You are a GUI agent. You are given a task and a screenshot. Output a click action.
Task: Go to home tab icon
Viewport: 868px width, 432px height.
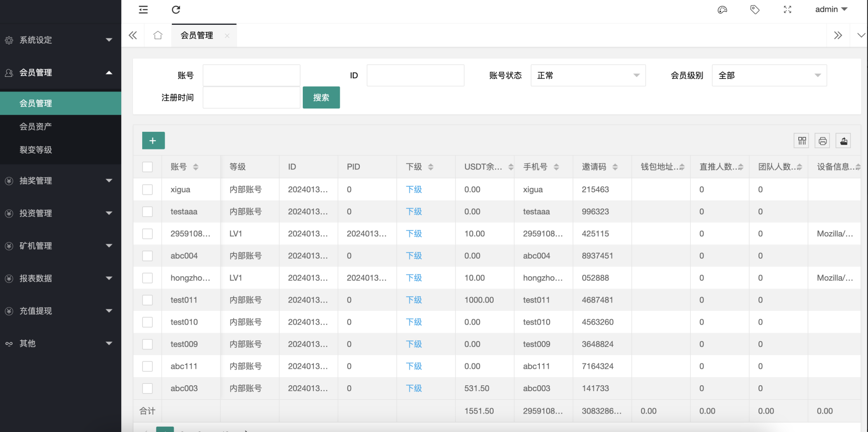[158, 35]
